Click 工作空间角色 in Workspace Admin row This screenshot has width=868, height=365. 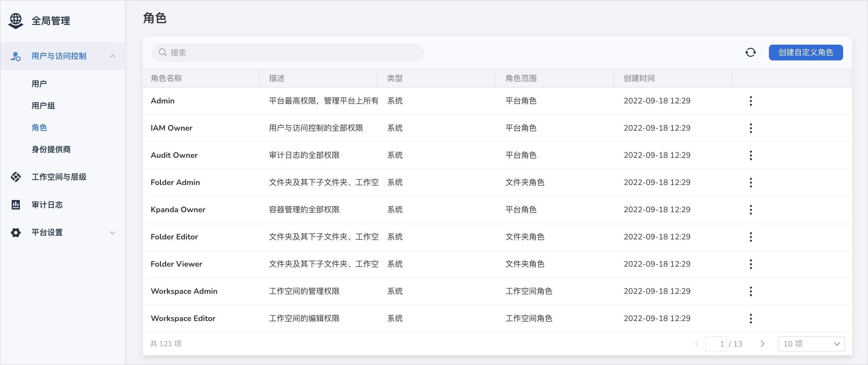pos(529,291)
